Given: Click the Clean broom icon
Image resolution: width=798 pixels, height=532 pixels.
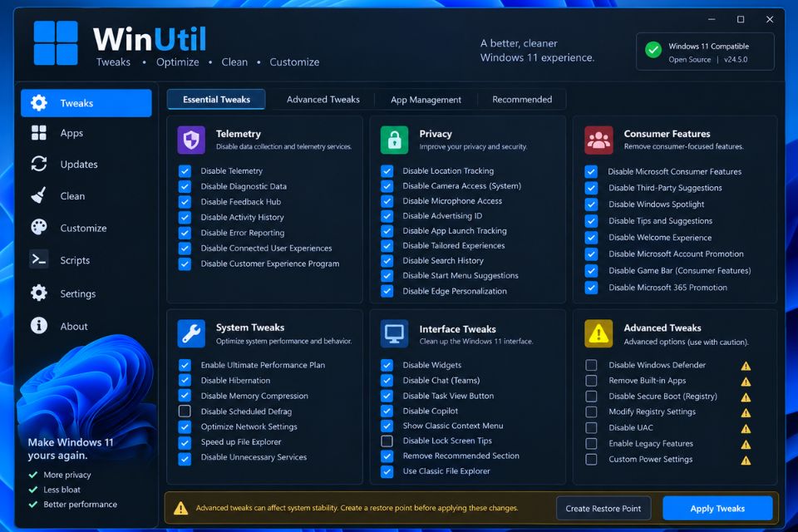Looking at the screenshot, I should click(x=39, y=195).
